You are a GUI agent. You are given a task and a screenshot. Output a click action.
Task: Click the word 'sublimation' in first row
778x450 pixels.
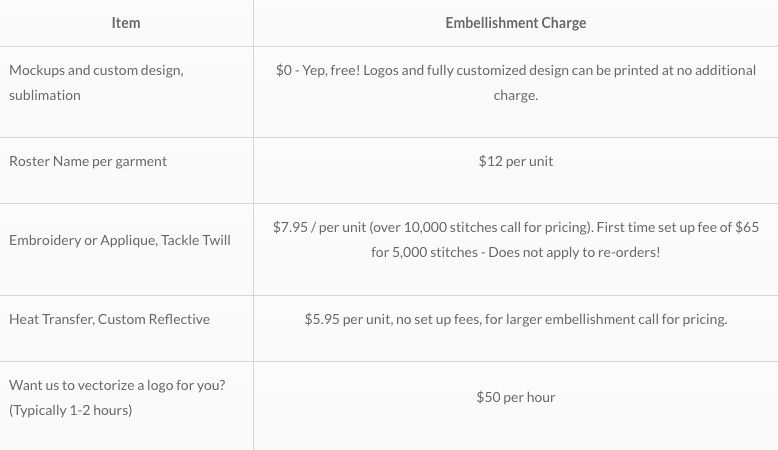[45, 95]
